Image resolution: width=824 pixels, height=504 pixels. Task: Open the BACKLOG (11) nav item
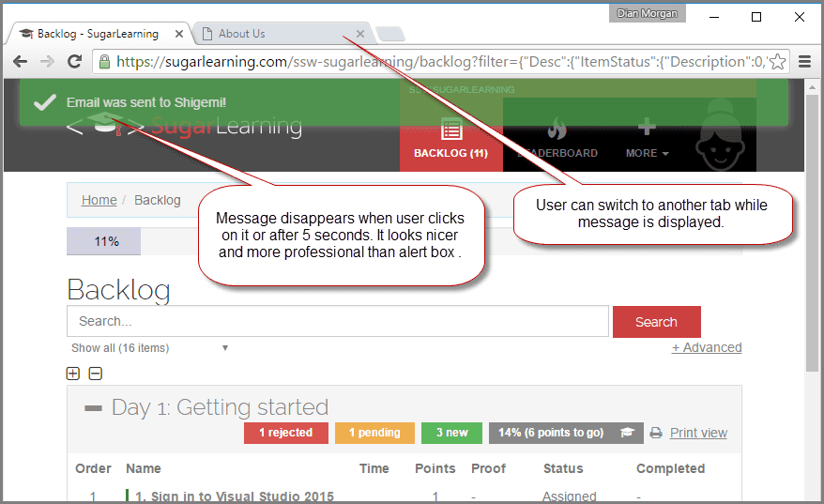coord(450,137)
